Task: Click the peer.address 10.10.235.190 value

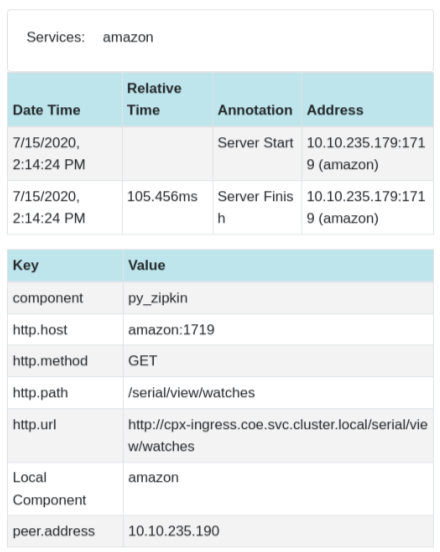Action: click(174, 531)
